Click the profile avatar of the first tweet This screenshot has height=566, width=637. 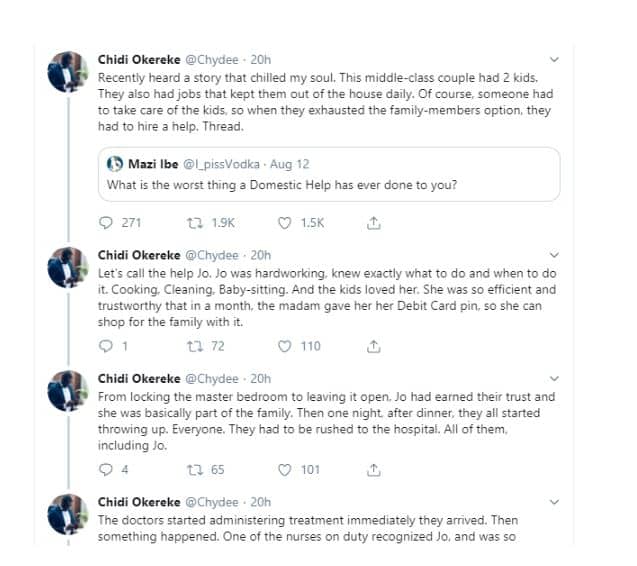[72, 71]
